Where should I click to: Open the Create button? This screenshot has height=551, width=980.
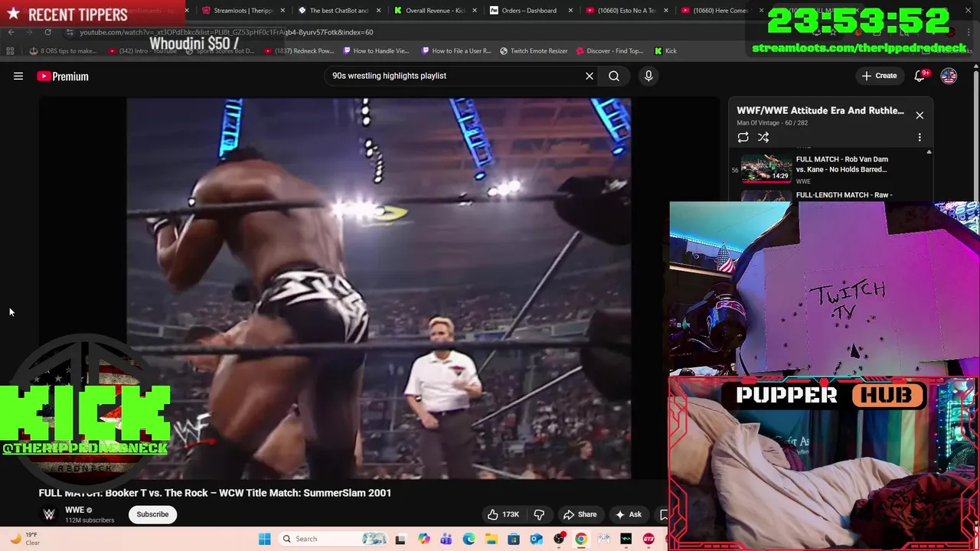click(x=879, y=76)
